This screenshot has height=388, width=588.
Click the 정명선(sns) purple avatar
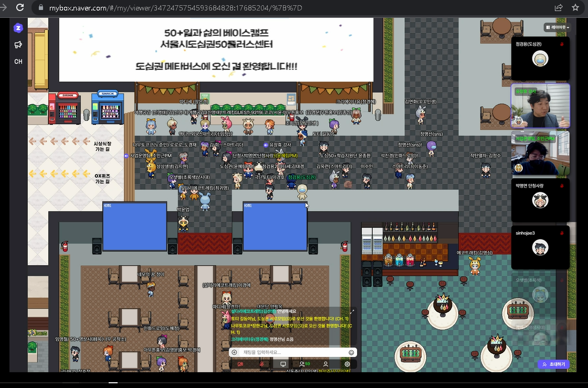click(432, 148)
